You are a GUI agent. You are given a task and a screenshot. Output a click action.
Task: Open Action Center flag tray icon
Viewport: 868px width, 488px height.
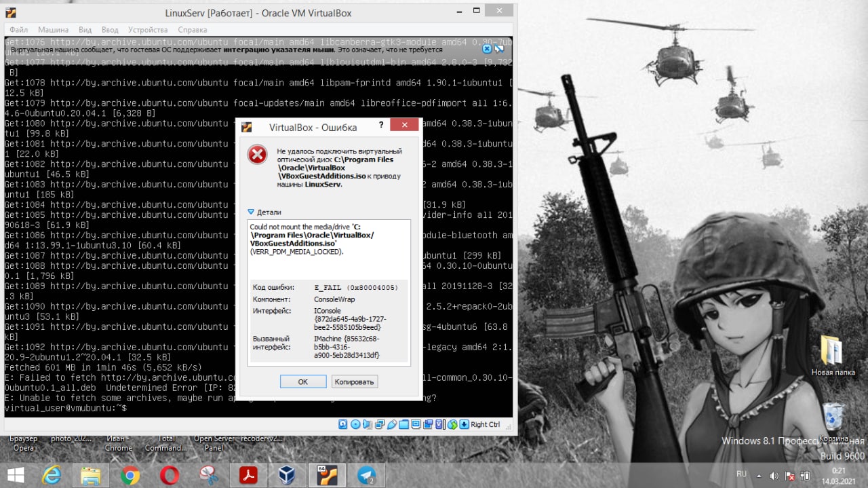coord(790,476)
